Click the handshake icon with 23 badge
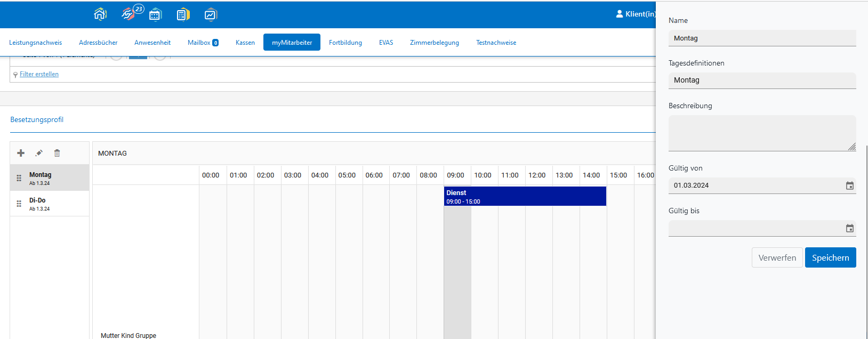 (x=128, y=14)
